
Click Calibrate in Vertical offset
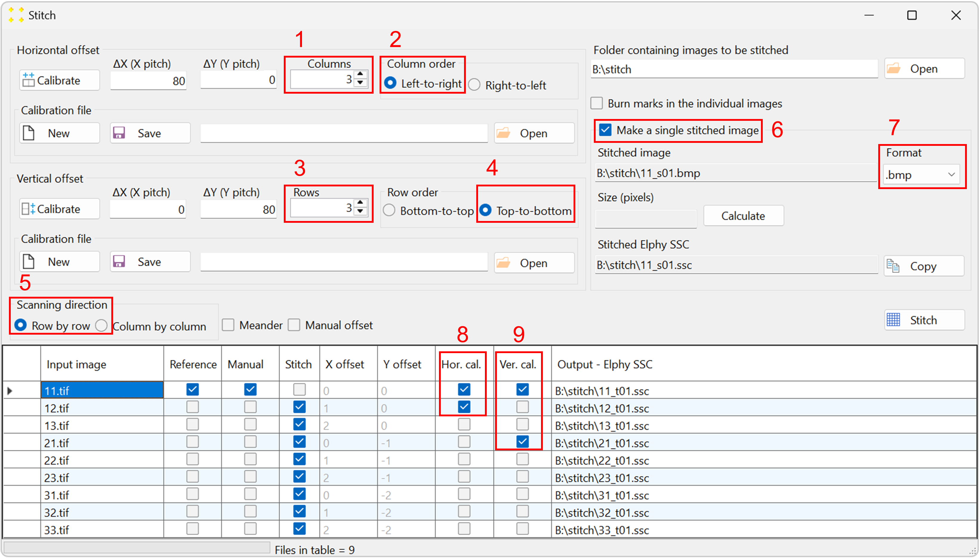(59, 209)
